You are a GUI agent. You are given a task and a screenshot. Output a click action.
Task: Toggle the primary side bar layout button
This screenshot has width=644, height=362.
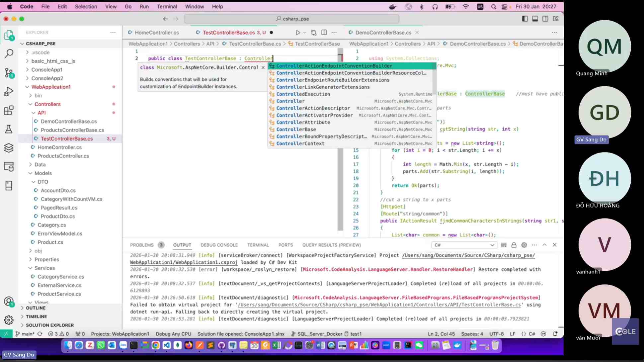525,19
